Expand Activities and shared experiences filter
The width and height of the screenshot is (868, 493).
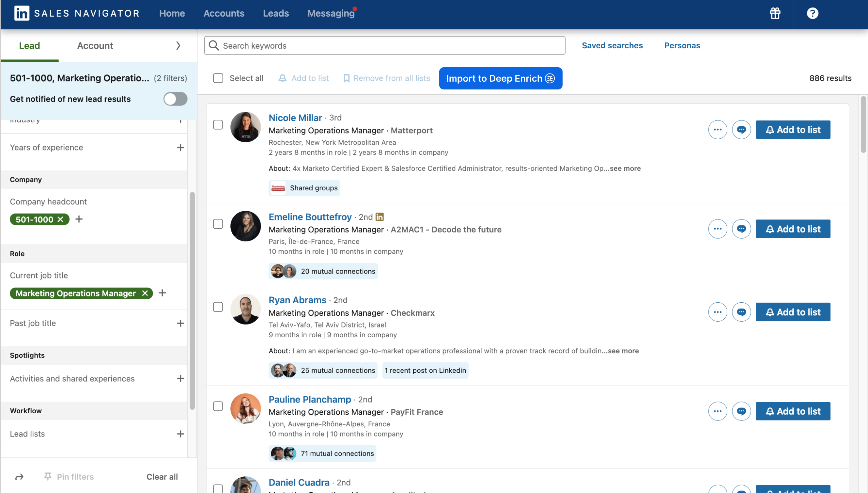tap(180, 378)
